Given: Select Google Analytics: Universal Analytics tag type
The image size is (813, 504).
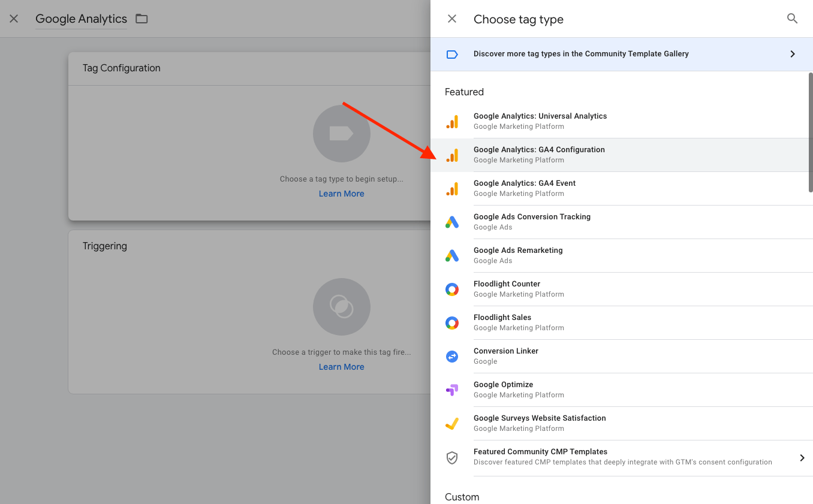Looking at the screenshot, I should (622, 122).
